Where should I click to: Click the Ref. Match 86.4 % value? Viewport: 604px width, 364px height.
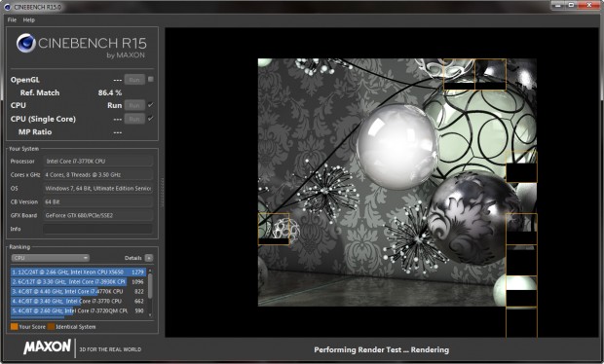[x=110, y=92]
